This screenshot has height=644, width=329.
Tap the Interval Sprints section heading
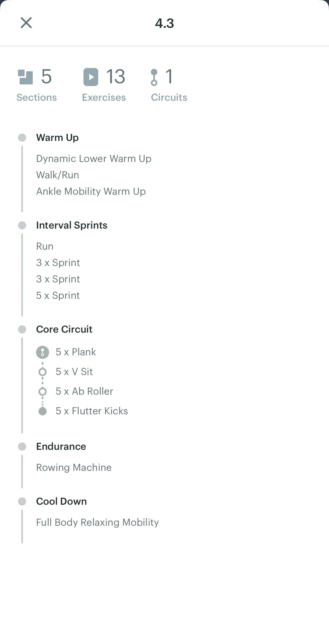tap(72, 225)
